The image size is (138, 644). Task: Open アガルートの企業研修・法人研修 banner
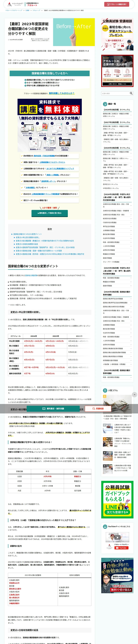click(117, 71)
